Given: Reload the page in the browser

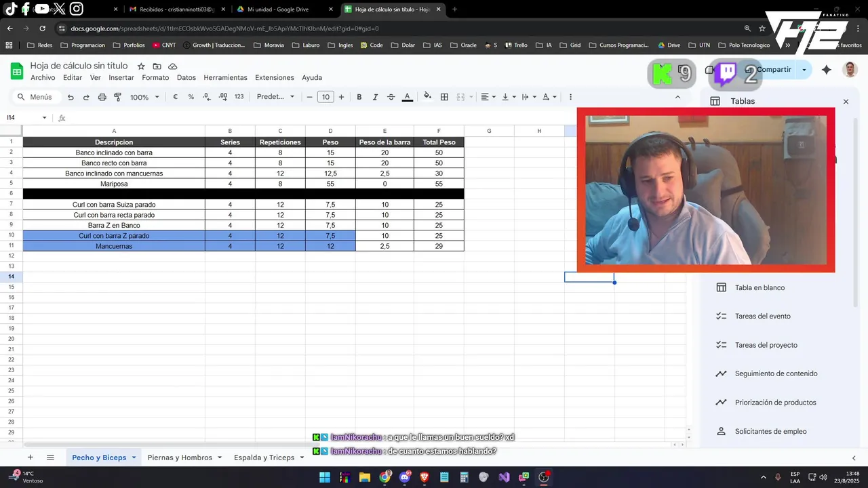Looking at the screenshot, I should (x=42, y=28).
